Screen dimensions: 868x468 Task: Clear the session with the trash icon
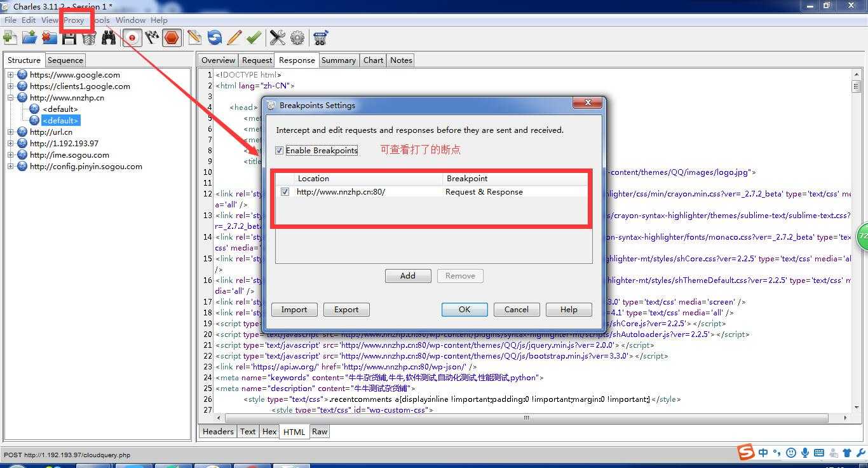coord(89,38)
